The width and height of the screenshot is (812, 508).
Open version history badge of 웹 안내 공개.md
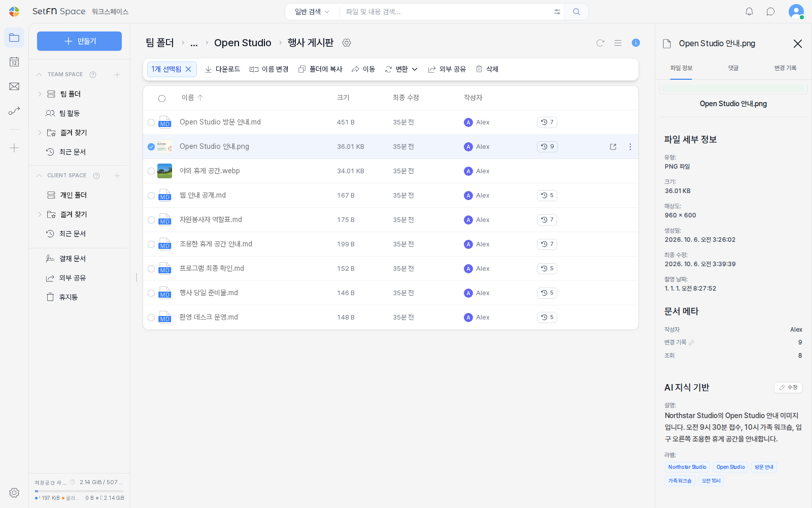click(x=547, y=196)
